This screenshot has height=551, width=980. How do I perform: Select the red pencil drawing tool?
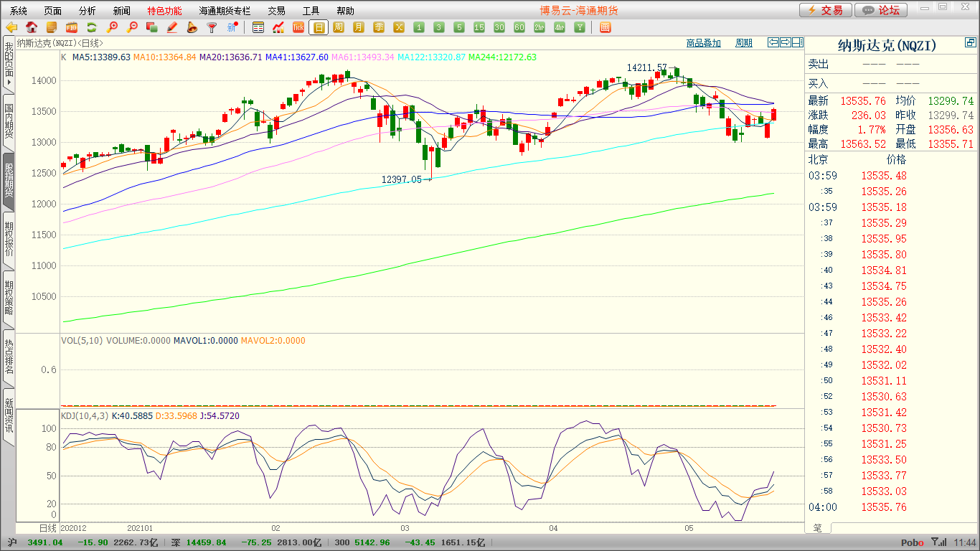coord(172,27)
